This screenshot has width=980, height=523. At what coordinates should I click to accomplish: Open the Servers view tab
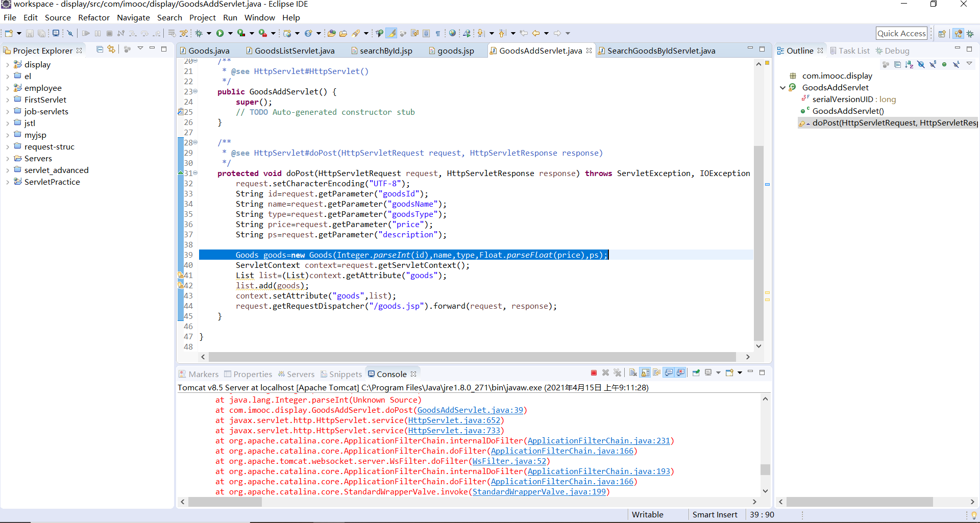pos(296,374)
